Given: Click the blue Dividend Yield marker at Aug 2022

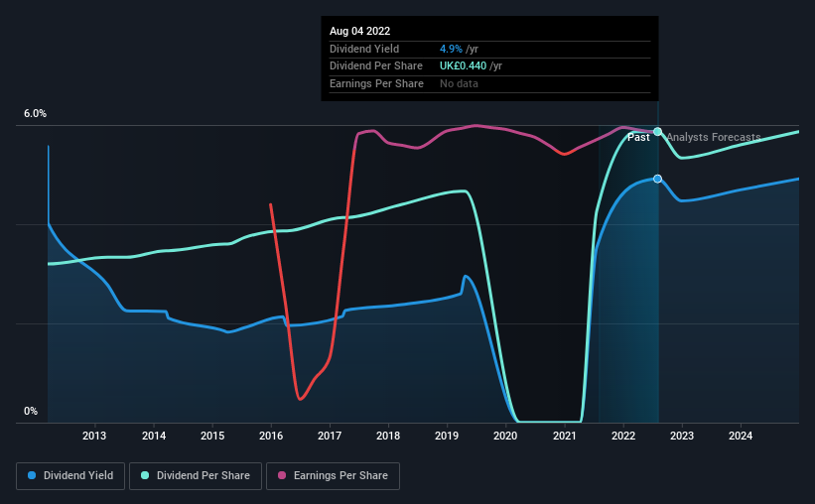Looking at the screenshot, I should click(x=657, y=179).
